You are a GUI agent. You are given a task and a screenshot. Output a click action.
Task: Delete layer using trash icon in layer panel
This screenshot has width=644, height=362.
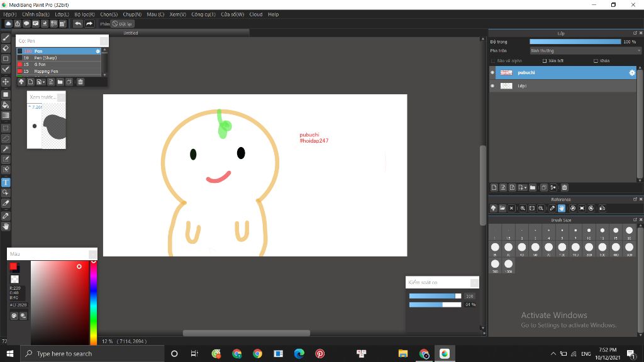click(564, 187)
